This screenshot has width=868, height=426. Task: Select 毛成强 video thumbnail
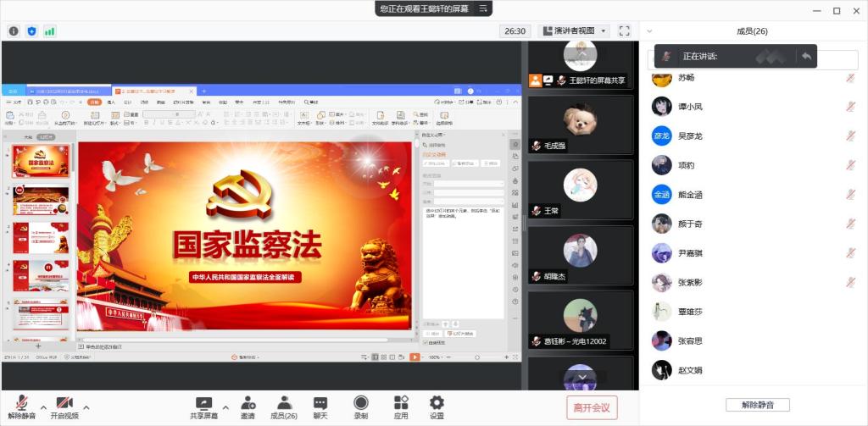pyautogui.click(x=581, y=124)
